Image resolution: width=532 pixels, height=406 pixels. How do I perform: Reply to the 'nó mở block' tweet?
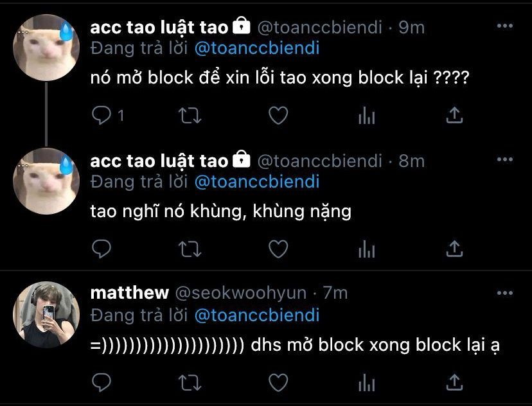[102, 116]
